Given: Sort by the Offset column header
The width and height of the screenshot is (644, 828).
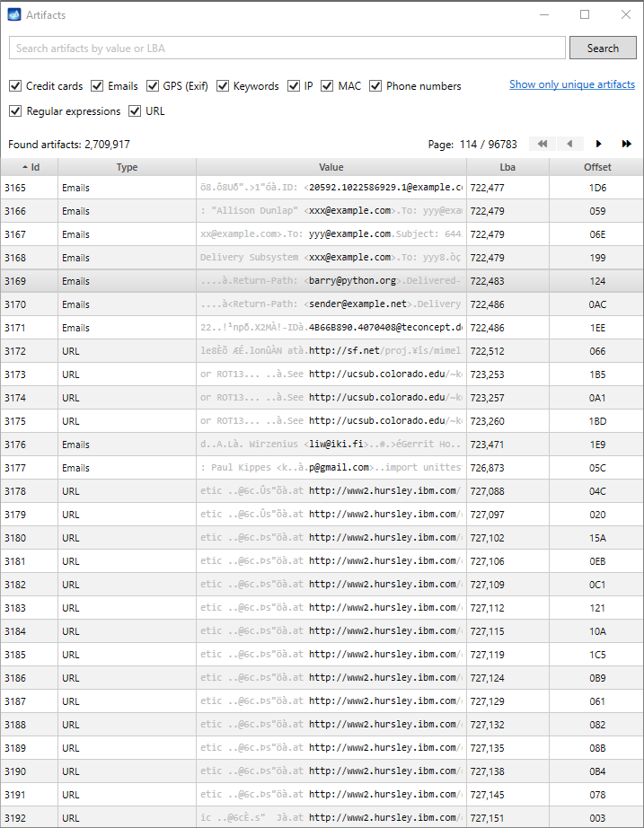Looking at the screenshot, I should tap(597, 167).
